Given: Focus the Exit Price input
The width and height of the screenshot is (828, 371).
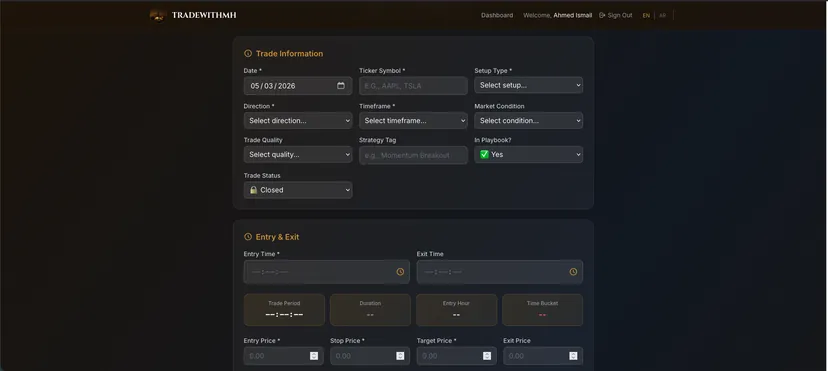Looking at the screenshot, I should (543, 356).
